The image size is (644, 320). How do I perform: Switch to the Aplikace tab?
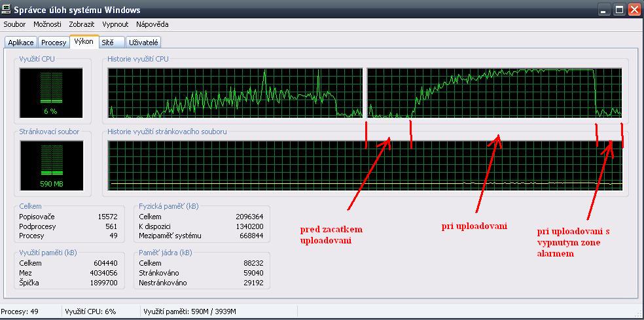21,43
